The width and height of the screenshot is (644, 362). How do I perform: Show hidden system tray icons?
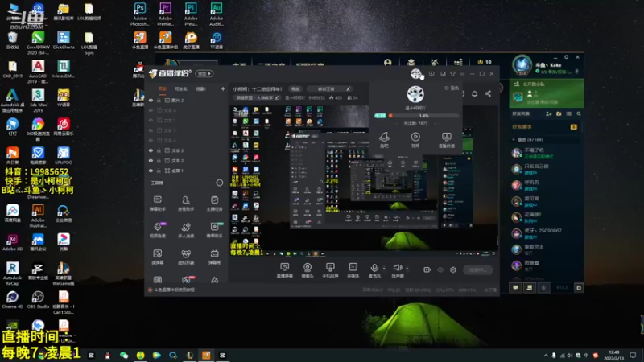pos(546,355)
